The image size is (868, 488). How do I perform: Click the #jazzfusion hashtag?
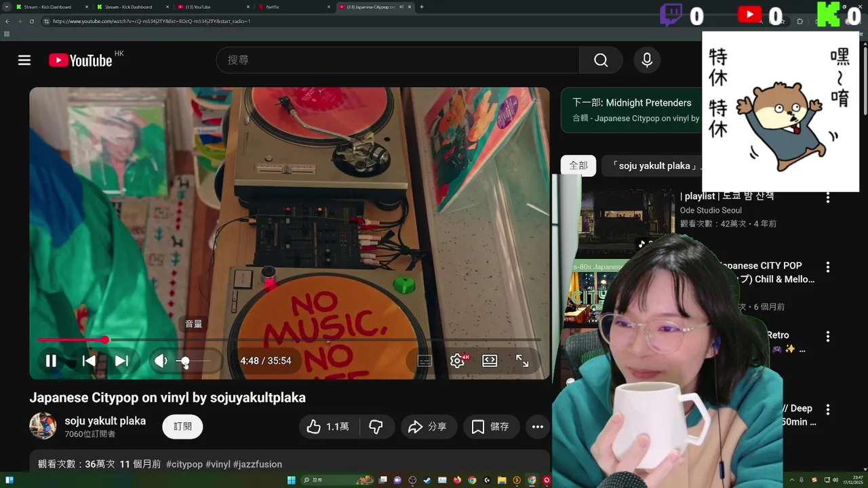pyautogui.click(x=258, y=464)
